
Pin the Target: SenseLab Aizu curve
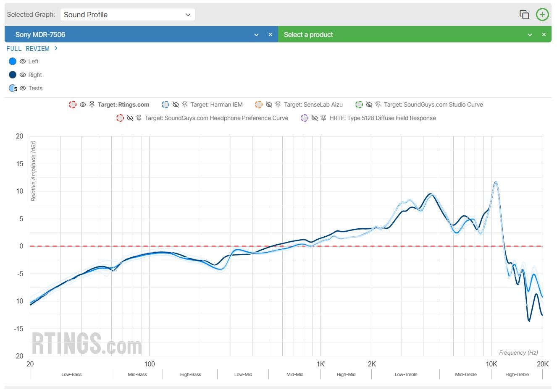tap(278, 105)
